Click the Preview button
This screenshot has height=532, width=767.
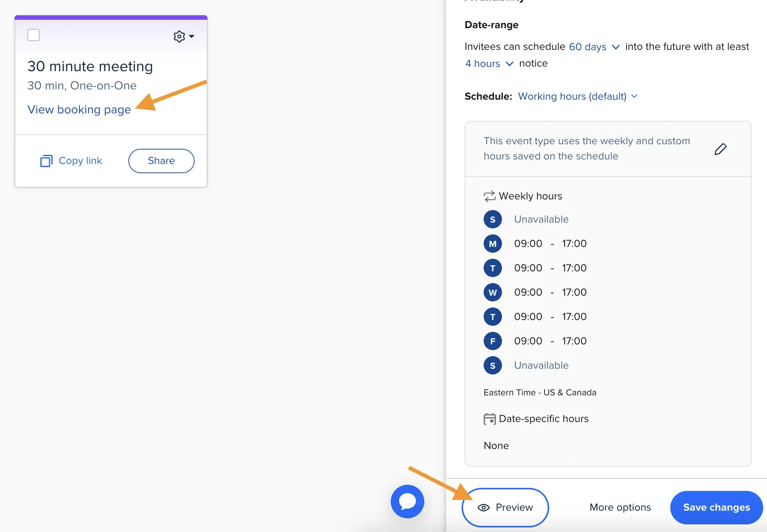pyautogui.click(x=505, y=507)
